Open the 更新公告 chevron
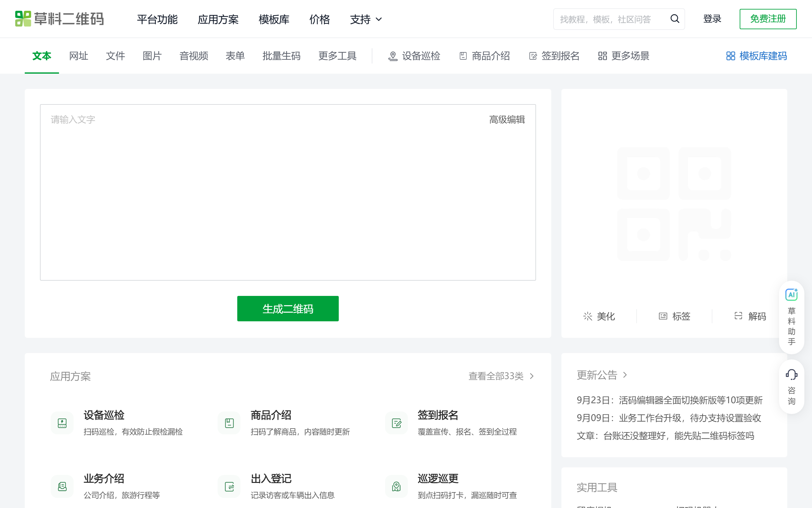 point(625,375)
